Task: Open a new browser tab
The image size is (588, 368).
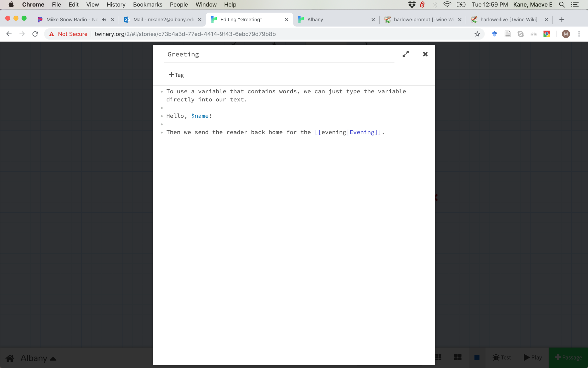Action: point(562,20)
